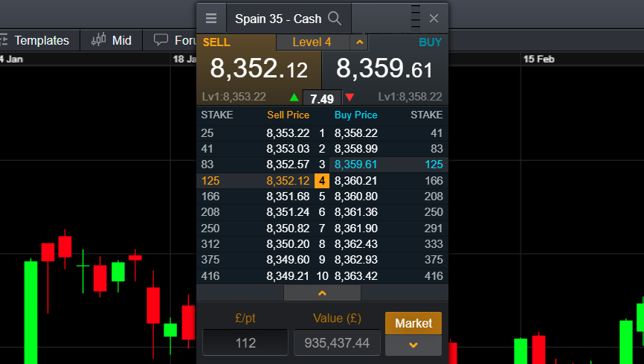Image resolution: width=644 pixels, height=364 pixels.
Task: Select Lv1:8,358.22 buy reference
Action: pyautogui.click(x=410, y=97)
